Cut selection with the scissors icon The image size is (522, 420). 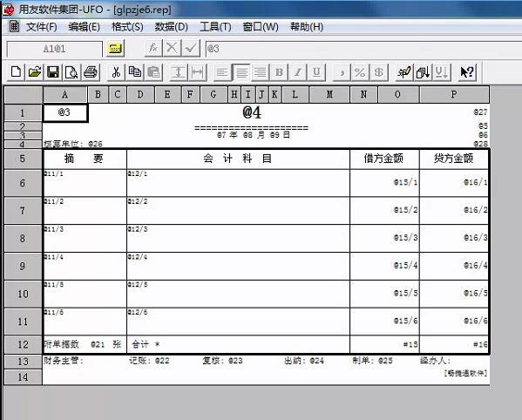[116, 71]
